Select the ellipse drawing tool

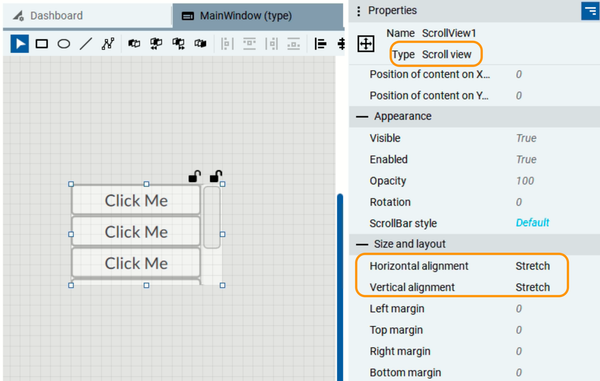point(64,44)
